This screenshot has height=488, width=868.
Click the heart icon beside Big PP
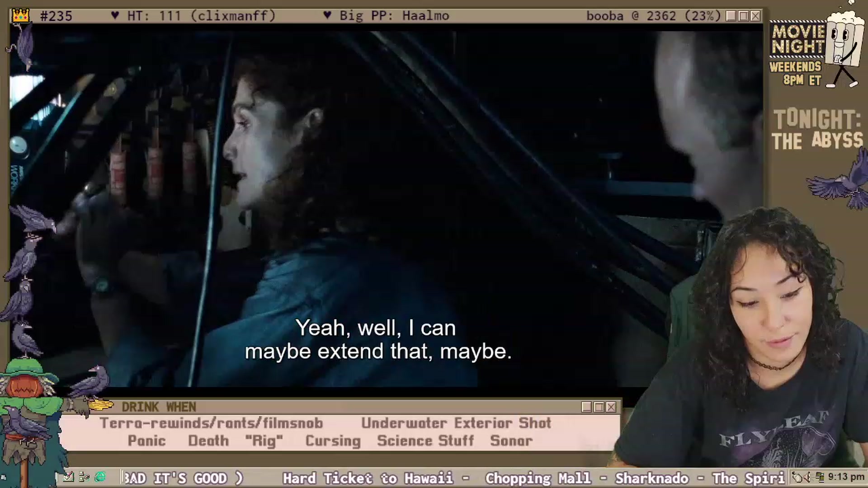(327, 16)
